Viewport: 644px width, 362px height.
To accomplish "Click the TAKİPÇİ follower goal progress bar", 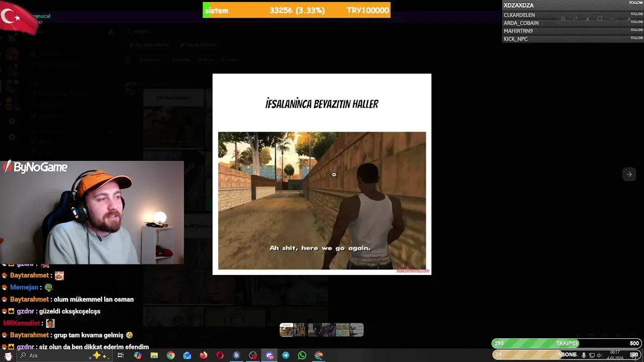I will (567, 343).
